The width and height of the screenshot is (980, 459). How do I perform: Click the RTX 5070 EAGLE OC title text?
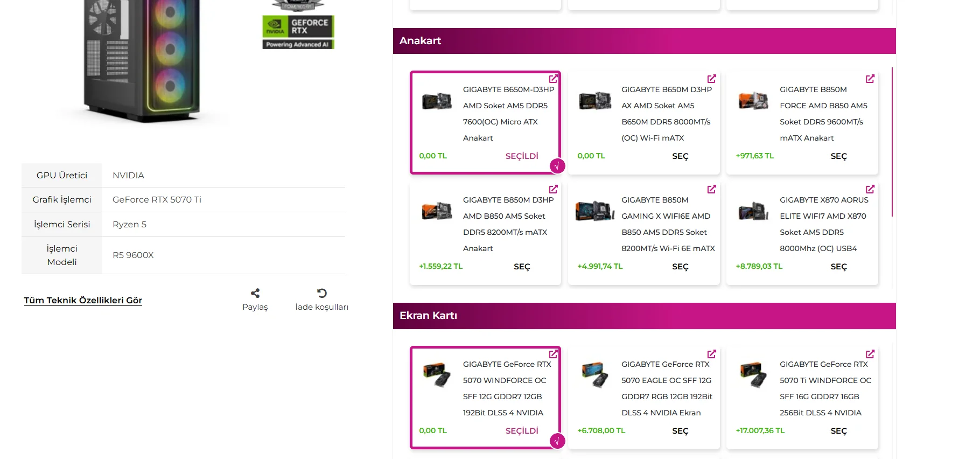pos(667,388)
